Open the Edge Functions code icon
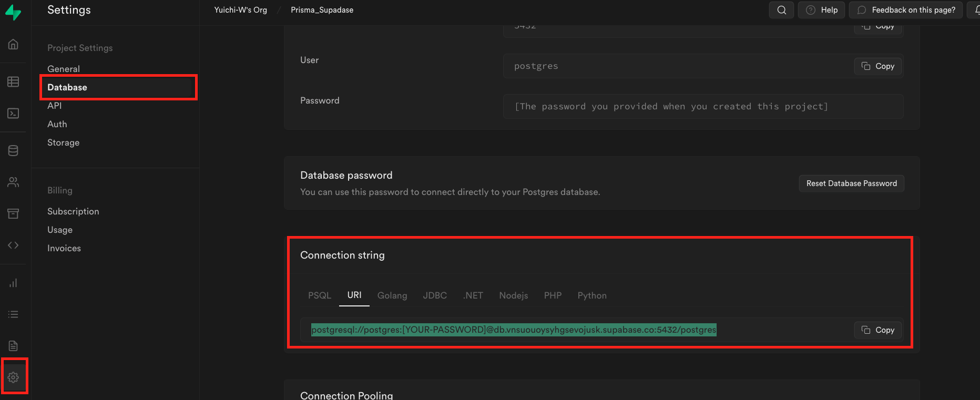Viewport: 980px width, 400px height. [13, 245]
